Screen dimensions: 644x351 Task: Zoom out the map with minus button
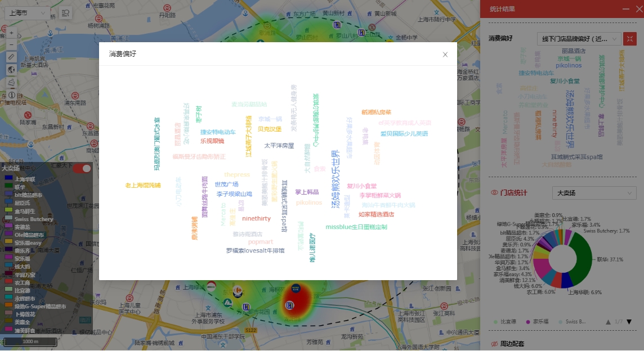[11, 44]
